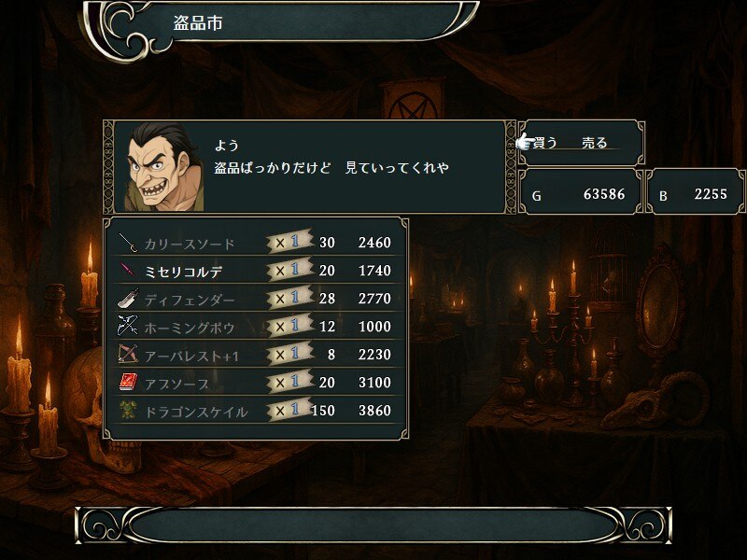Select the ディフェンダー item name
747x560 pixels.
pyautogui.click(x=190, y=300)
